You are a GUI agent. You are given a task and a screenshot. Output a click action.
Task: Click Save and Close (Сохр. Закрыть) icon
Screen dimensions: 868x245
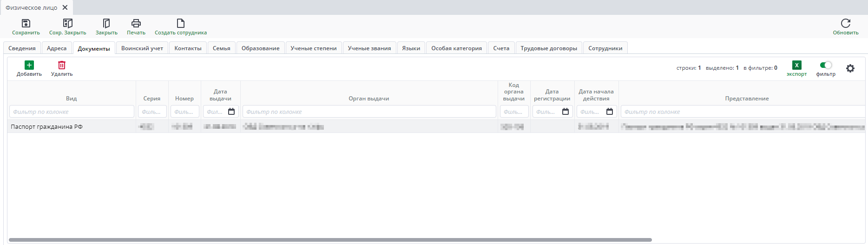click(x=68, y=24)
